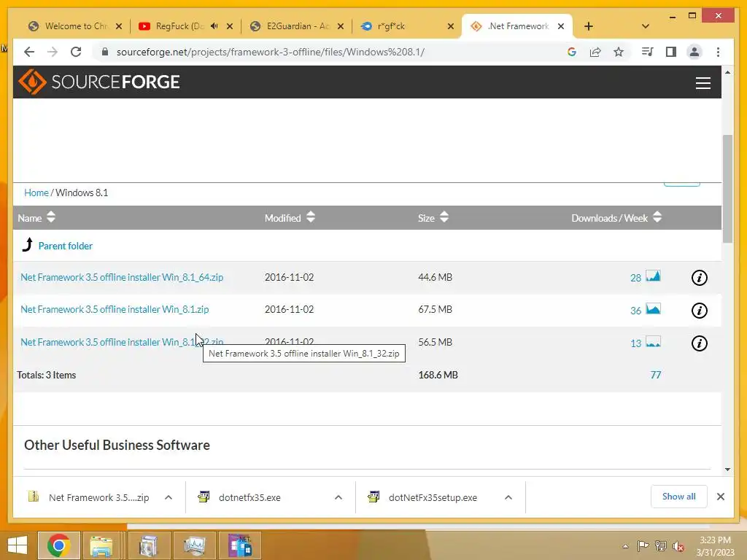
Task: Go back to previous page
Action: coord(29,52)
